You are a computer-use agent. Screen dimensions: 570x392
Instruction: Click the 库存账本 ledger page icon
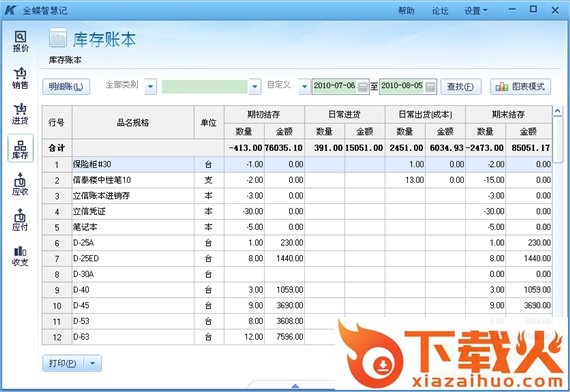pyautogui.click(x=58, y=38)
